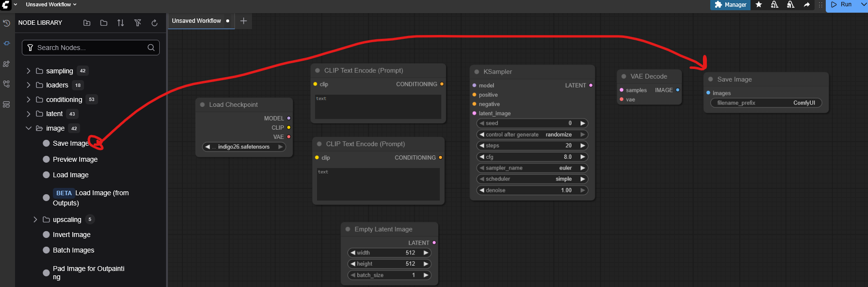This screenshot has height=287, width=868.
Task: Click the left vacuum cleaner icon
Action: pyautogui.click(x=775, y=5)
